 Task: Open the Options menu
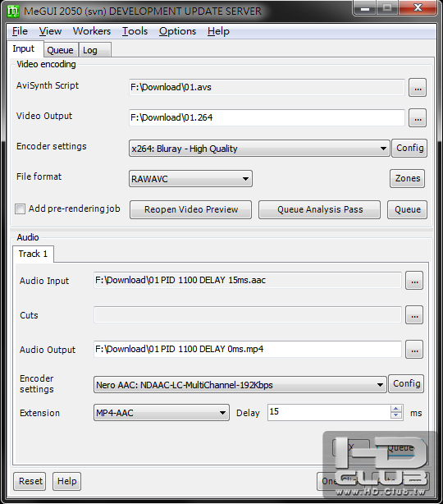pyautogui.click(x=177, y=31)
